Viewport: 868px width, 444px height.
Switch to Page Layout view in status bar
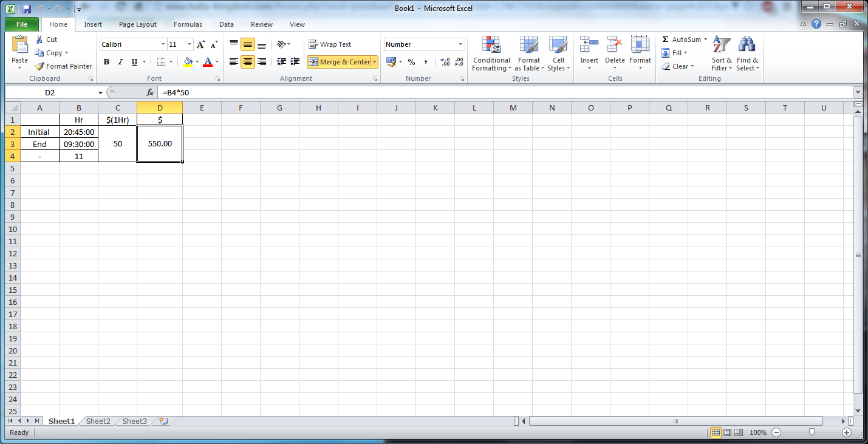pyautogui.click(x=727, y=432)
